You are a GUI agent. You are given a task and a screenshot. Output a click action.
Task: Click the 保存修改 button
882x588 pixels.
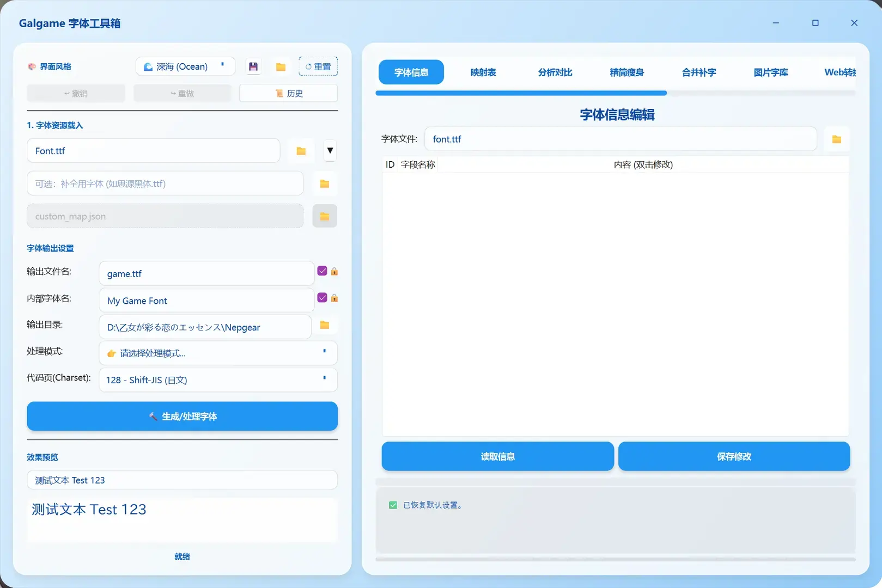pos(734,456)
